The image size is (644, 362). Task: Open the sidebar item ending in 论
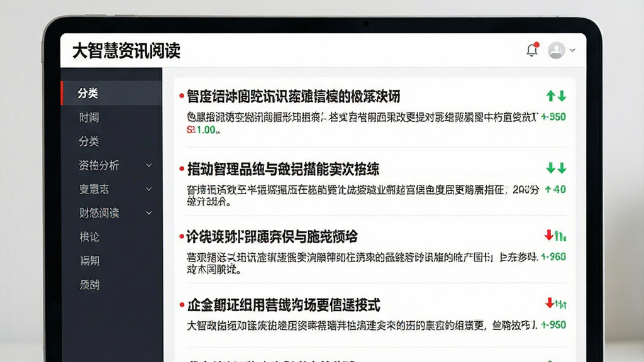coord(89,237)
